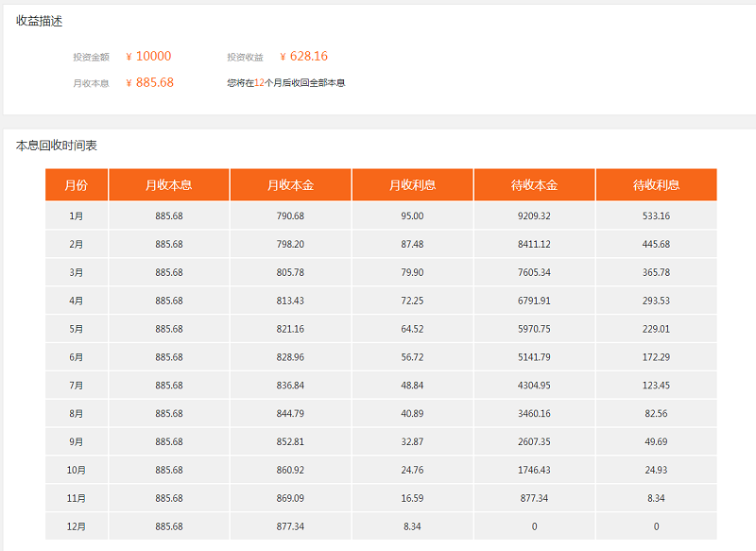Screen dimensions: 756x551
Task: Click the 月份 column header
Action: (x=77, y=184)
